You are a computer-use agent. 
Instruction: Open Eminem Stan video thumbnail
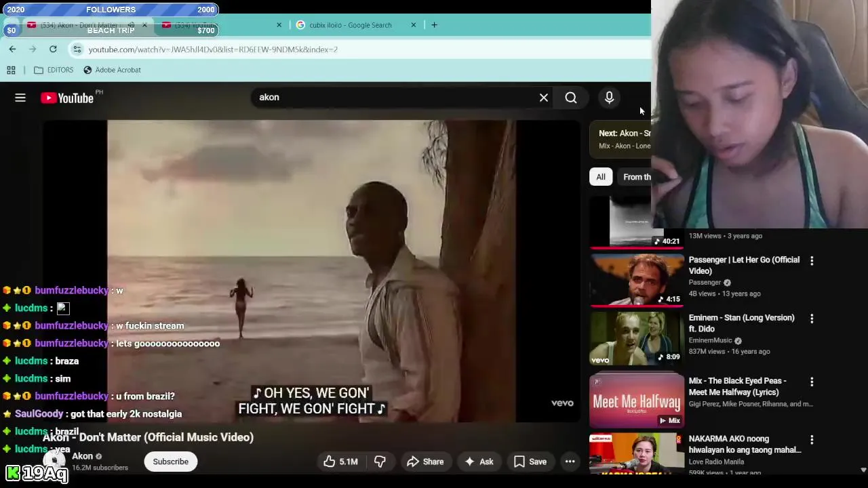pos(637,338)
